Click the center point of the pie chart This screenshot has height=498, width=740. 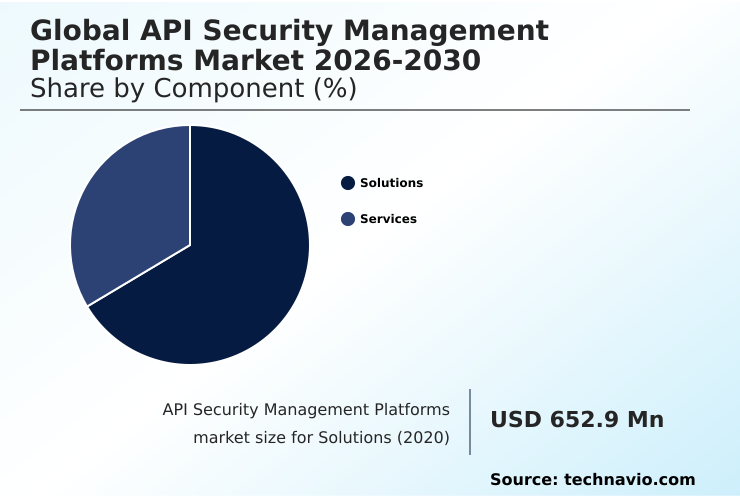(x=190, y=245)
